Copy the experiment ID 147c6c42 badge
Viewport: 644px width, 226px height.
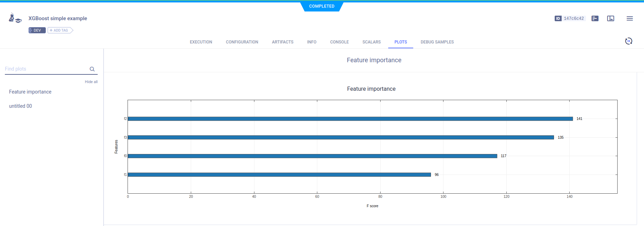coord(570,18)
